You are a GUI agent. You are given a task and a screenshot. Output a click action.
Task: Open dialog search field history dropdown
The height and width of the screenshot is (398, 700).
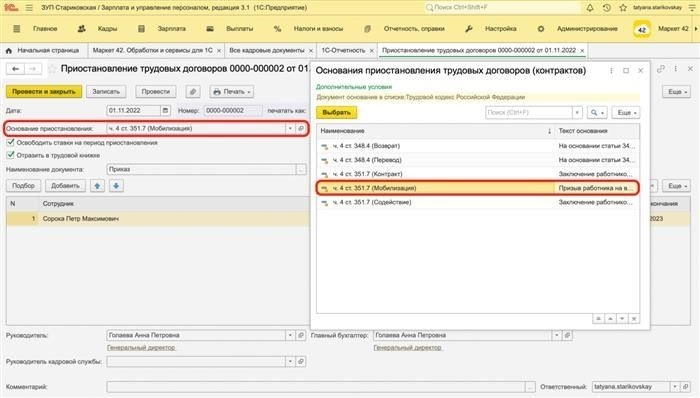pos(577,112)
